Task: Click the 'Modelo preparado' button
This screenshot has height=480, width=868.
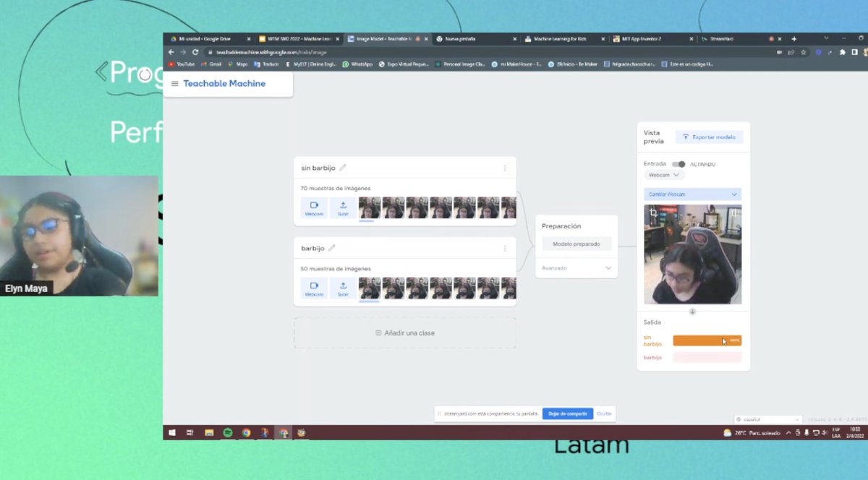Action: coord(576,244)
